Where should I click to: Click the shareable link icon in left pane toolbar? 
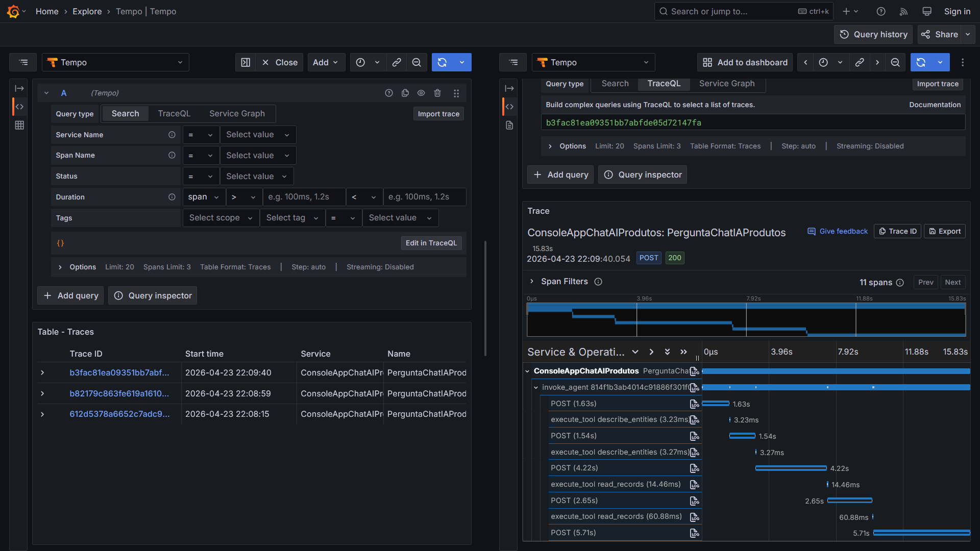(397, 62)
